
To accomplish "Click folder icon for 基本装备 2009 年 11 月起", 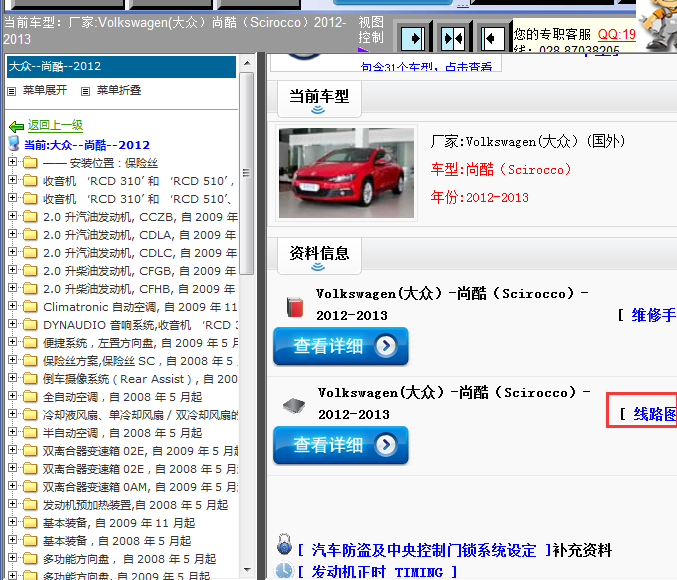I will click(30, 523).
